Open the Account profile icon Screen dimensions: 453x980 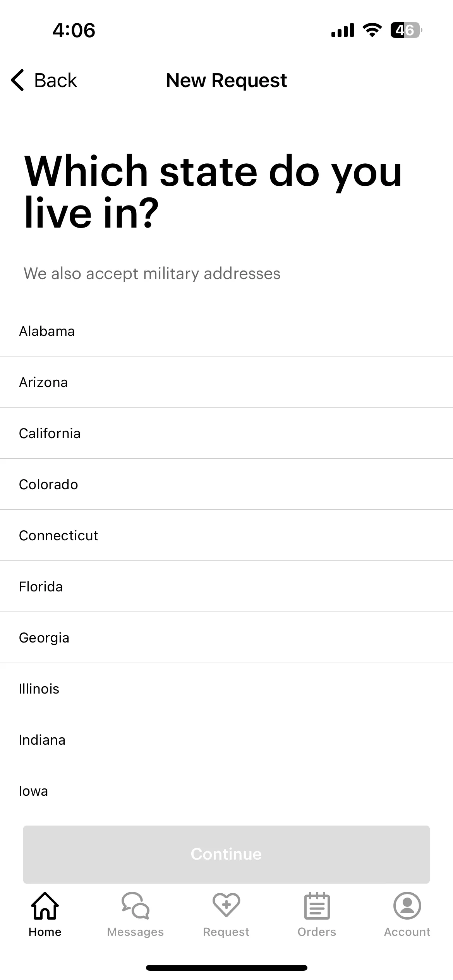tap(407, 906)
